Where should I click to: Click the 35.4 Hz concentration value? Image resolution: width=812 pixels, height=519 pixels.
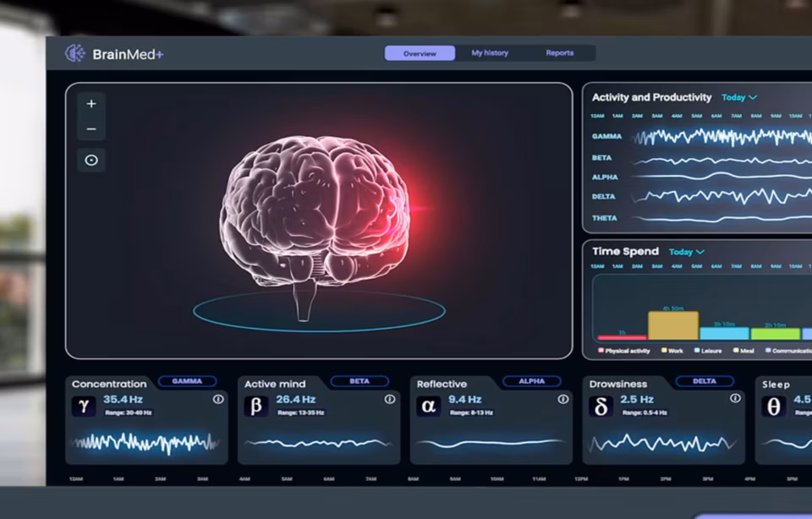123,400
